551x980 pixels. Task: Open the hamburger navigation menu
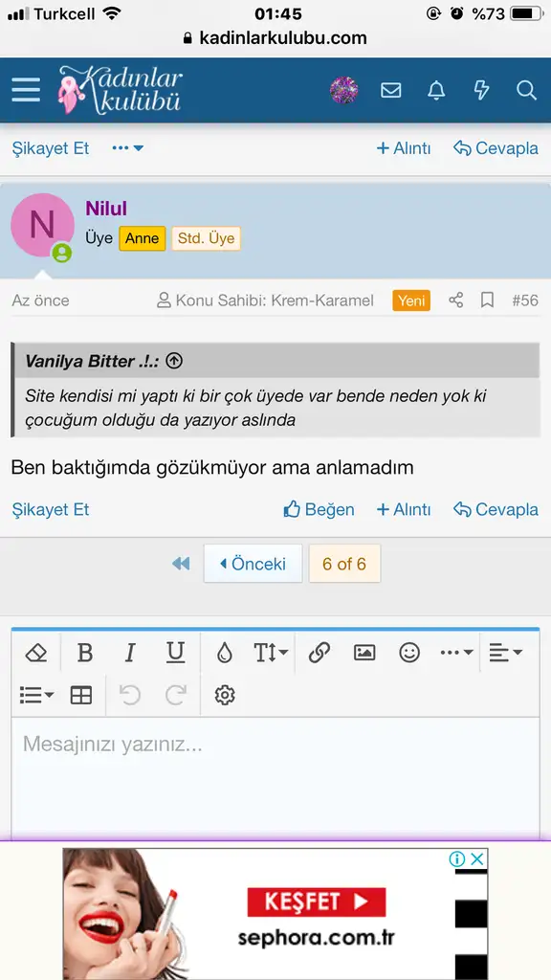26,90
